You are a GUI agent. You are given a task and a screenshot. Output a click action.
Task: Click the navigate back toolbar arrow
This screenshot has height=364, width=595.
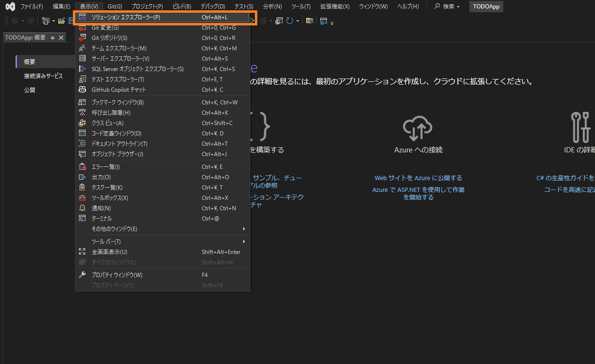(x=15, y=21)
